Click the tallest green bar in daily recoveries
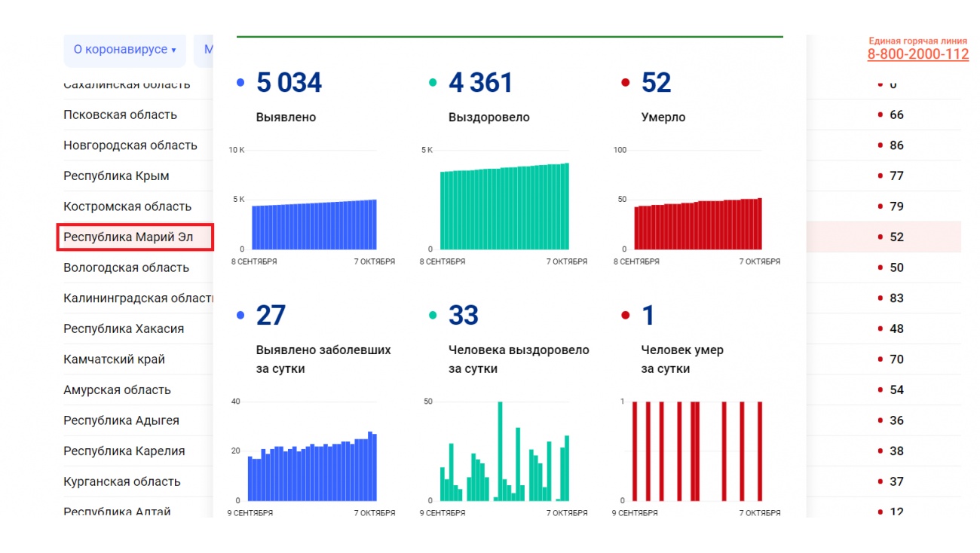The width and height of the screenshot is (980, 553). coord(500,452)
